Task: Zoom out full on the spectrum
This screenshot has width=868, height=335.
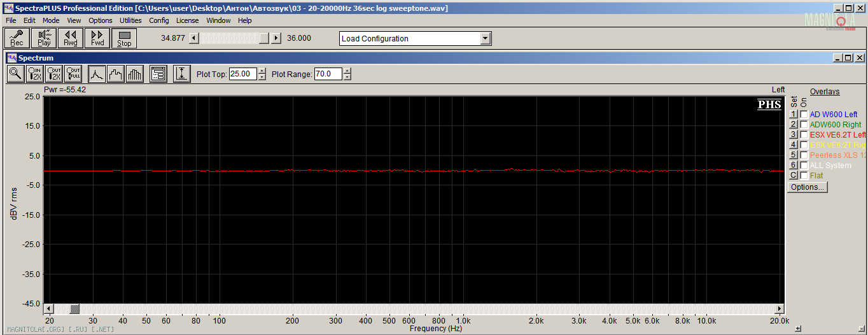Action: [x=74, y=74]
